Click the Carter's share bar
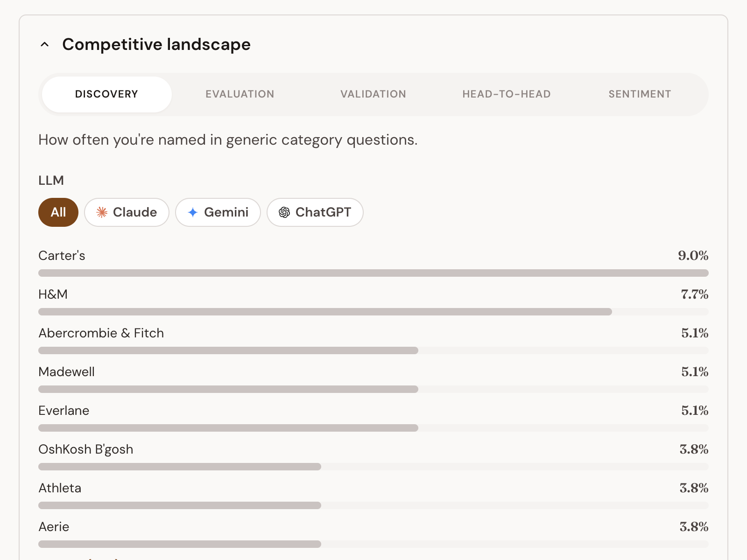 [373, 273]
